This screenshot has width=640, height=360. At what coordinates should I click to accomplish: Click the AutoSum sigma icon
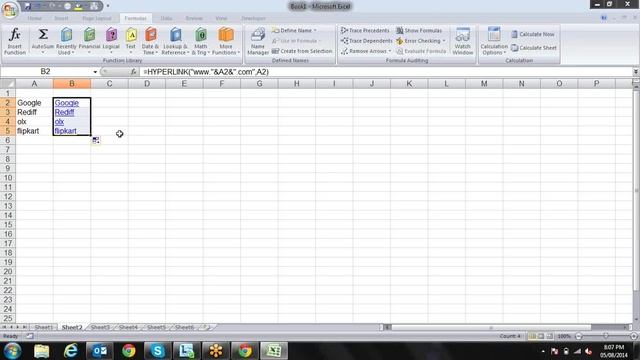point(43,34)
